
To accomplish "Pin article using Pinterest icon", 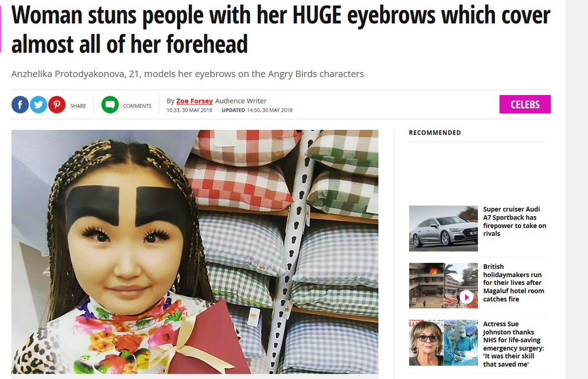I will coord(57,105).
